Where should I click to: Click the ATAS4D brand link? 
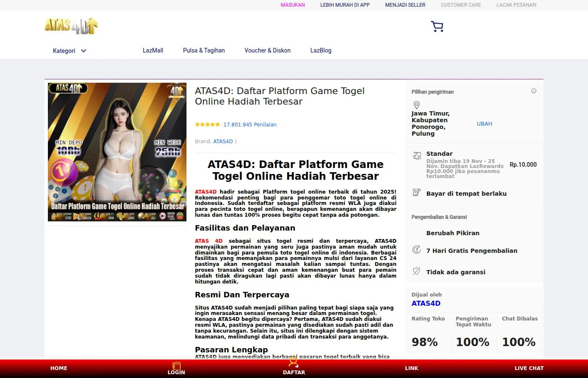223,142
